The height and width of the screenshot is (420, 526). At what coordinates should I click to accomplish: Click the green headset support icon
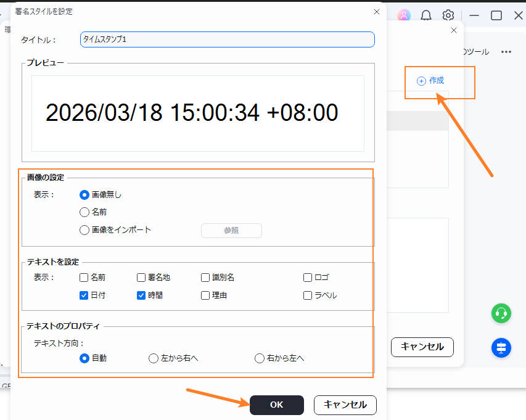pos(501,313)
